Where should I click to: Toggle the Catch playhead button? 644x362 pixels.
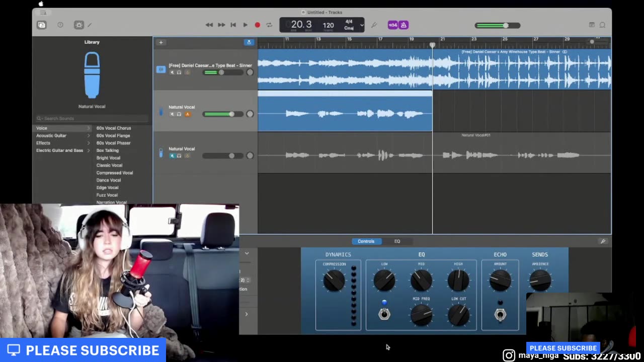click(x=249, y=42)
